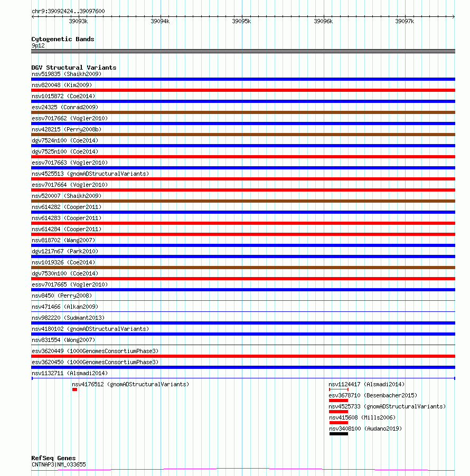Image resolution: width=470 pixels, height=476 pixels.
Task: Click the red esv3620449 variant bar
Action: [x=243, y=356]
